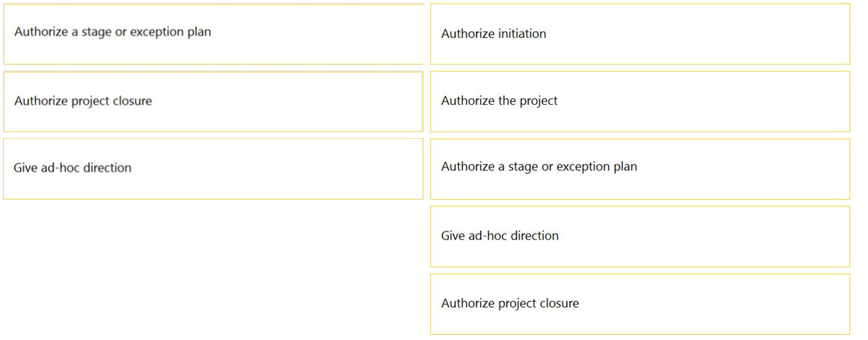Choose right-column 'Authorize project closure' box
Screen dimensions: 868x340
point(640,304)
